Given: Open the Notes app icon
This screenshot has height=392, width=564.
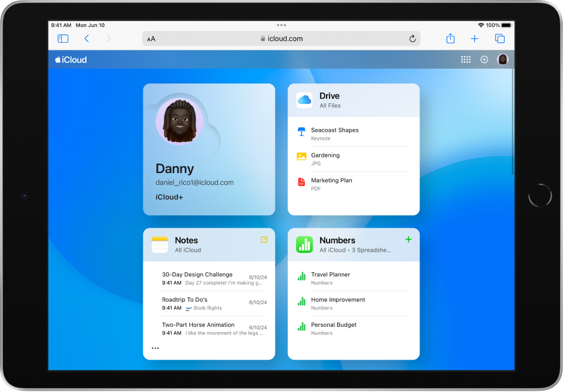Looking at the screenshot, I should click(x=160, y=245).
